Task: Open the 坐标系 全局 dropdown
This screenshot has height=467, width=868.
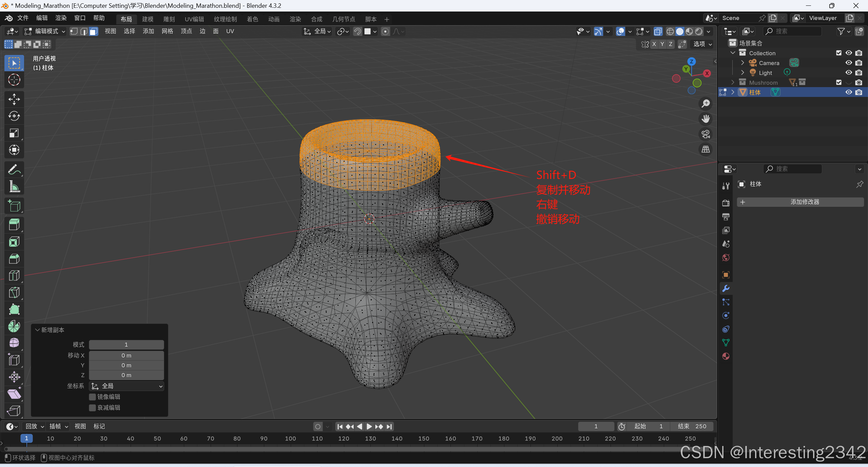Action: tap(127, 386)
